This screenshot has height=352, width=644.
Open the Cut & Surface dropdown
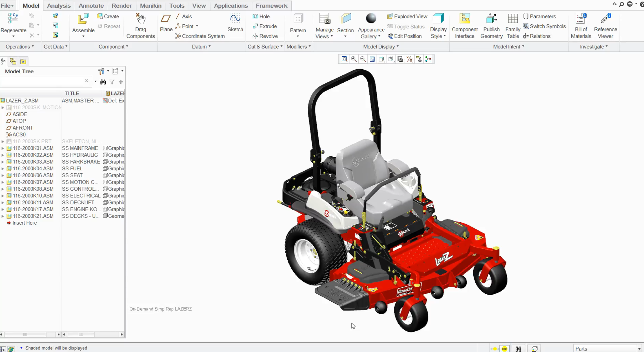pos(265,47)
